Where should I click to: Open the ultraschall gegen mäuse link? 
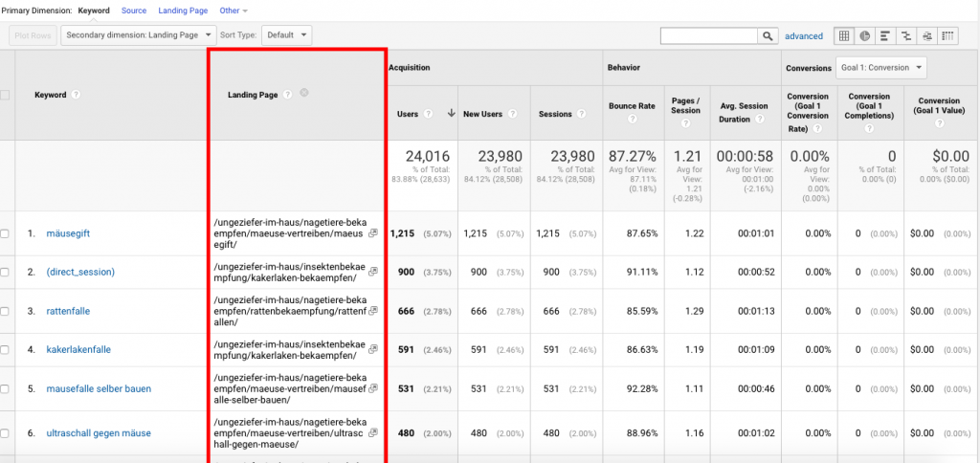point(99,433)
